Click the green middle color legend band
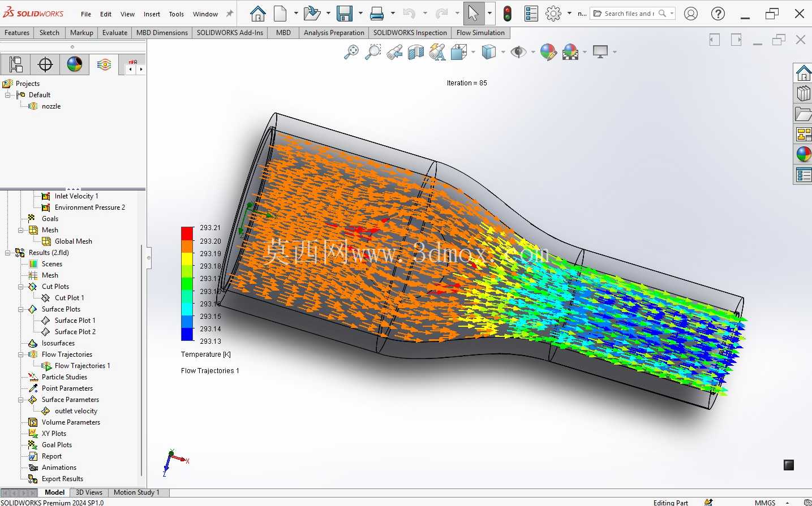This screenshot has height=506, width=812. pyautogui.click(x=187, y=284)
